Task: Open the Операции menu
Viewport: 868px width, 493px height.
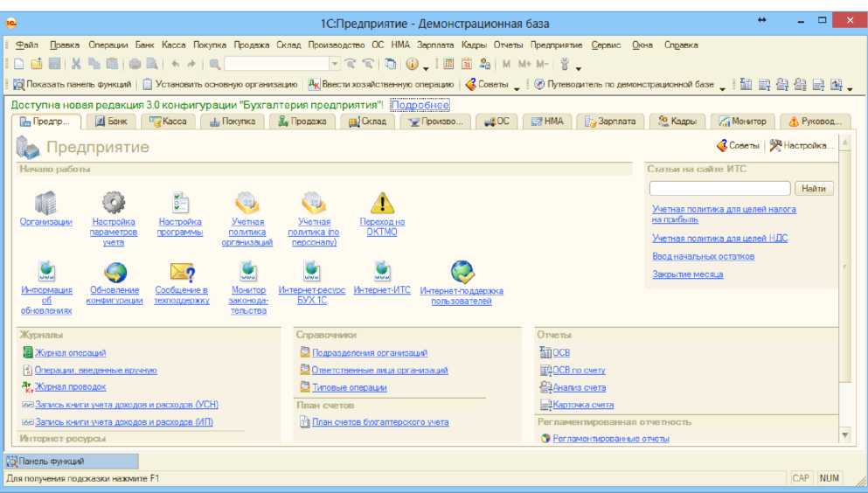Action: 108,45
